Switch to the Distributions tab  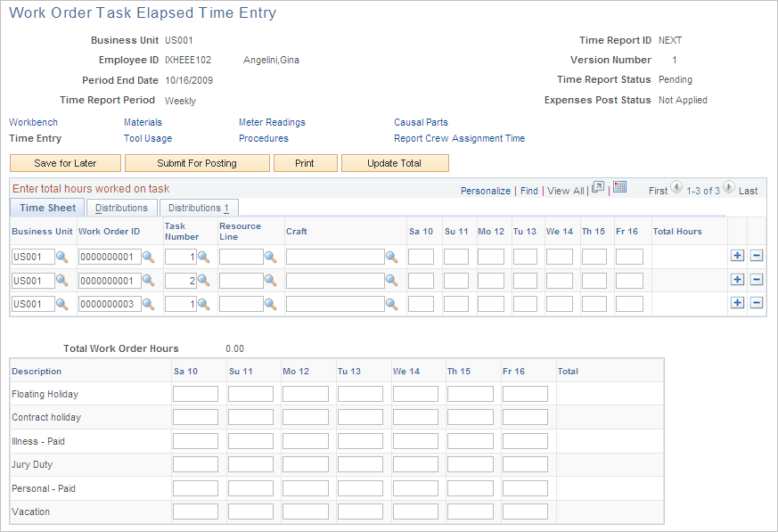(121, 208)
